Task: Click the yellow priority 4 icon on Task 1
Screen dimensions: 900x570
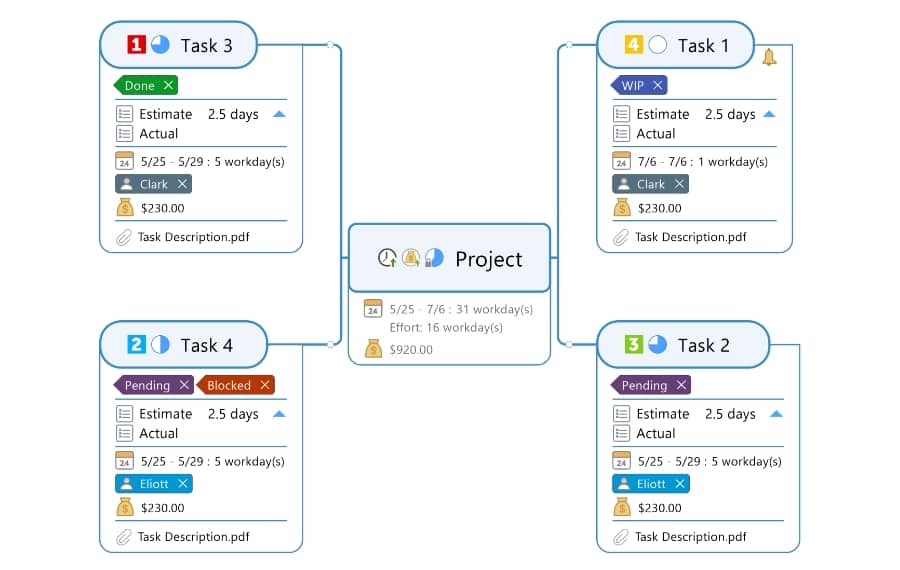Action: 633,45
